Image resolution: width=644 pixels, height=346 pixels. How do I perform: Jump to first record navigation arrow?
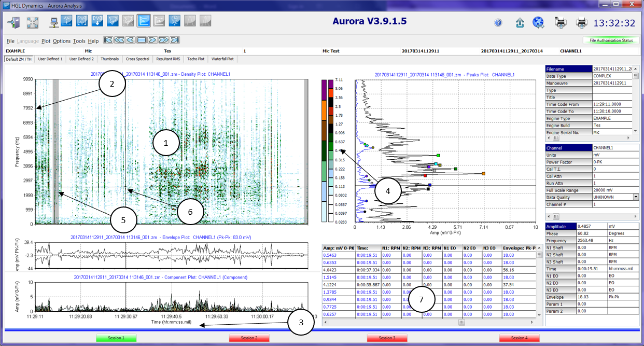click(108, 40)
